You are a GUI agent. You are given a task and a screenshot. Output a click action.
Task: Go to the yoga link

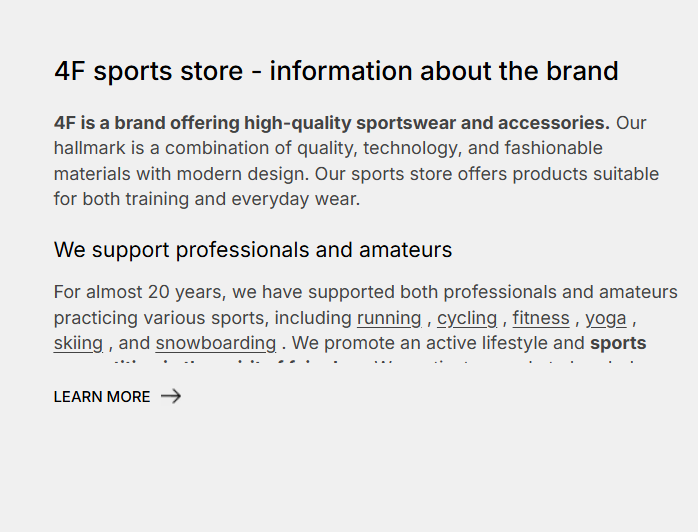(x=606, y=318)
